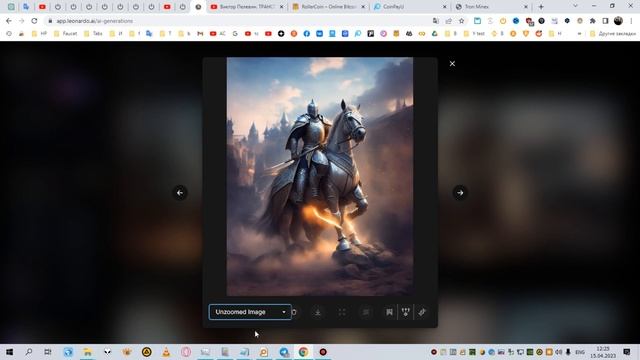This screenshot has height=360, width=640.
Task: Open the Другие закладки bookmarks folder
Action: tap(613, 33)
